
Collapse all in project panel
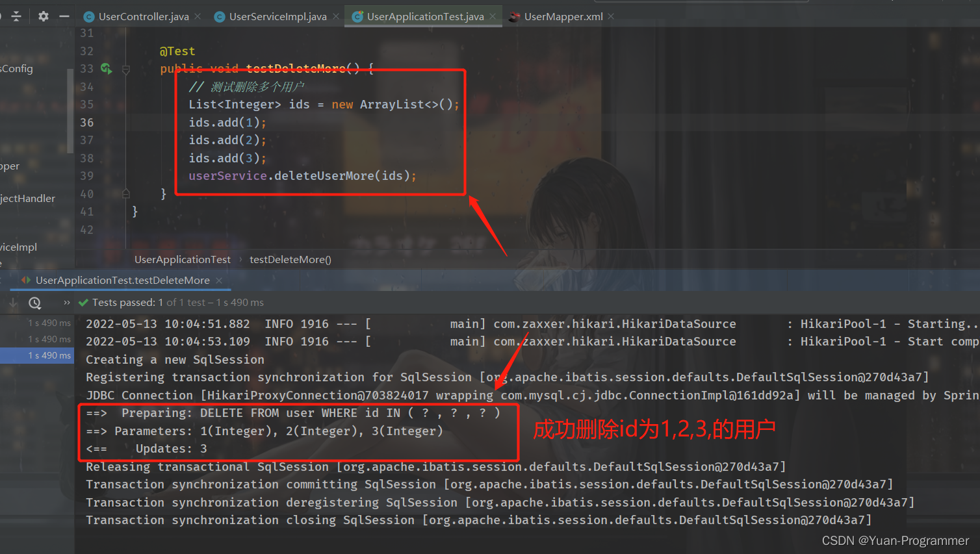pyautogui.click(x=16, y=16)
